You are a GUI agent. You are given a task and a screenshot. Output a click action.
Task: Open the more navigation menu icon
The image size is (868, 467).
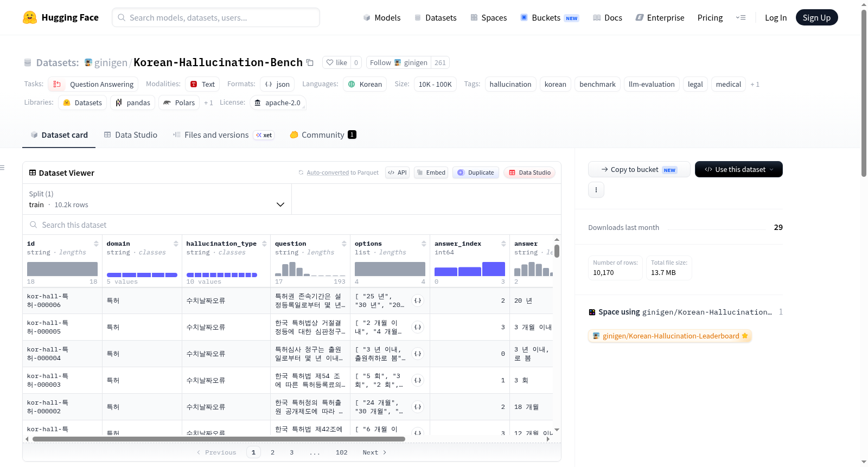[741, 17]
